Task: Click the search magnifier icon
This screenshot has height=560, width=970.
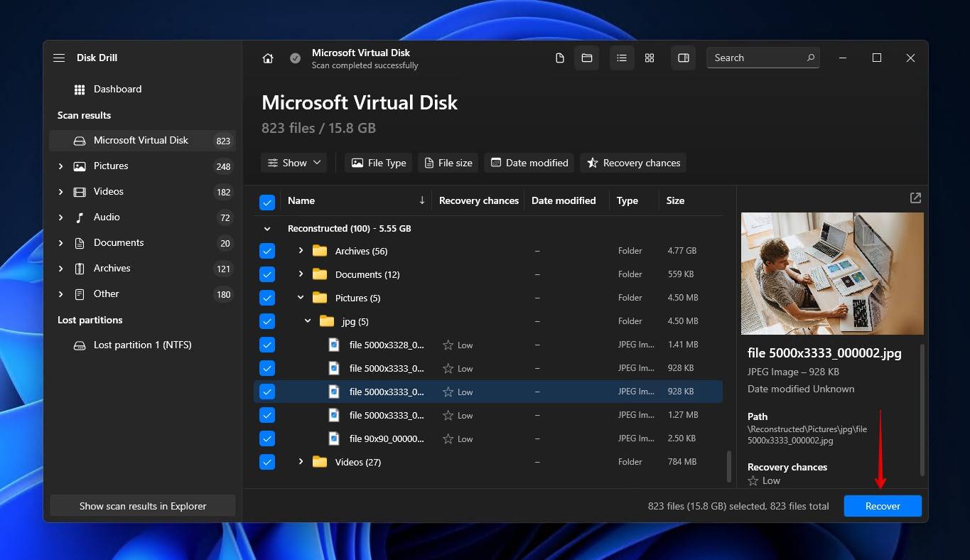Action: pos(810,58)
